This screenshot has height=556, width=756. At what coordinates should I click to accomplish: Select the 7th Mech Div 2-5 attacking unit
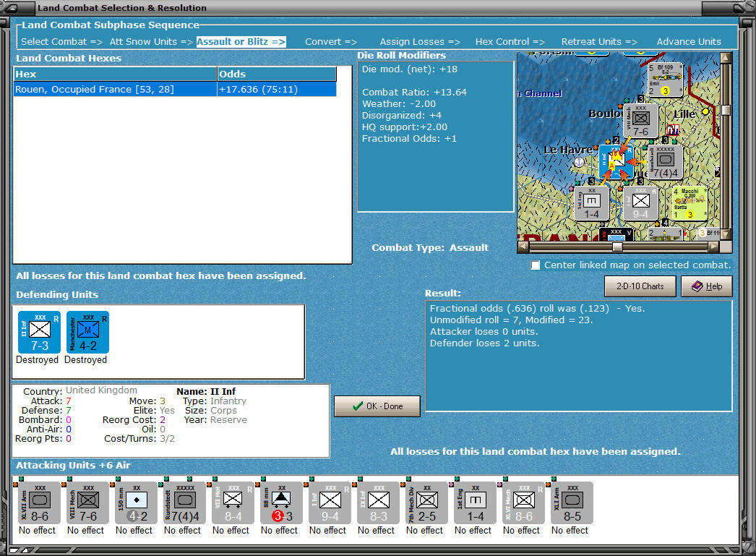pyautogui.click(x=427, y=503)
